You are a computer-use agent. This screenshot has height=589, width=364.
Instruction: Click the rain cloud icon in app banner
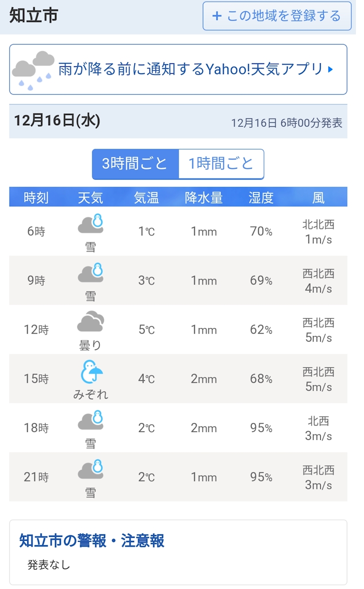[x=33, y=70]
